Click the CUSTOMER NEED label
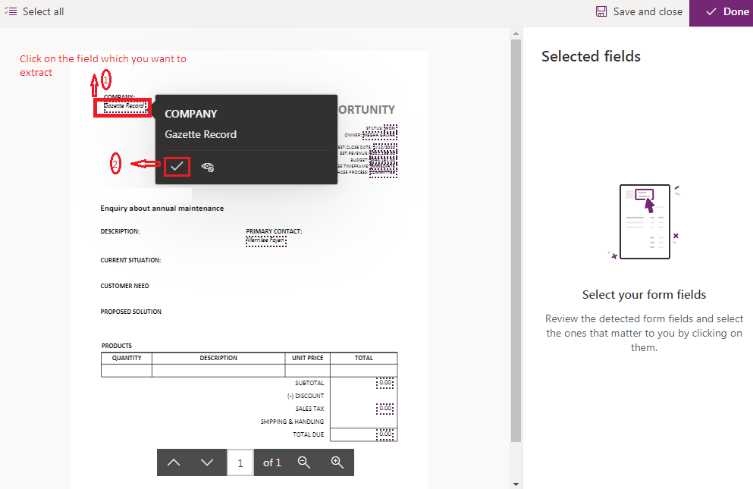The width and height of the screenshot is (753, 489). pyautogui.click(x=125, y=286)
